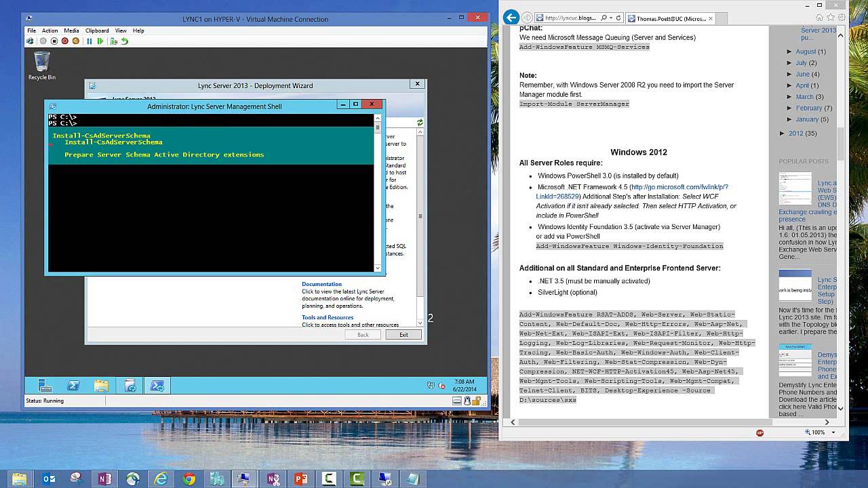
Task: Expand June archive in blog sidebar
Action: pos(790,74)
